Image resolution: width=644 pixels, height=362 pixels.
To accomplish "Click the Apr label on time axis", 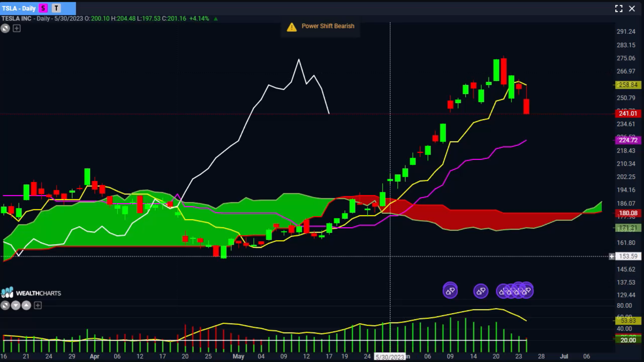I will [x=95, y=356].
